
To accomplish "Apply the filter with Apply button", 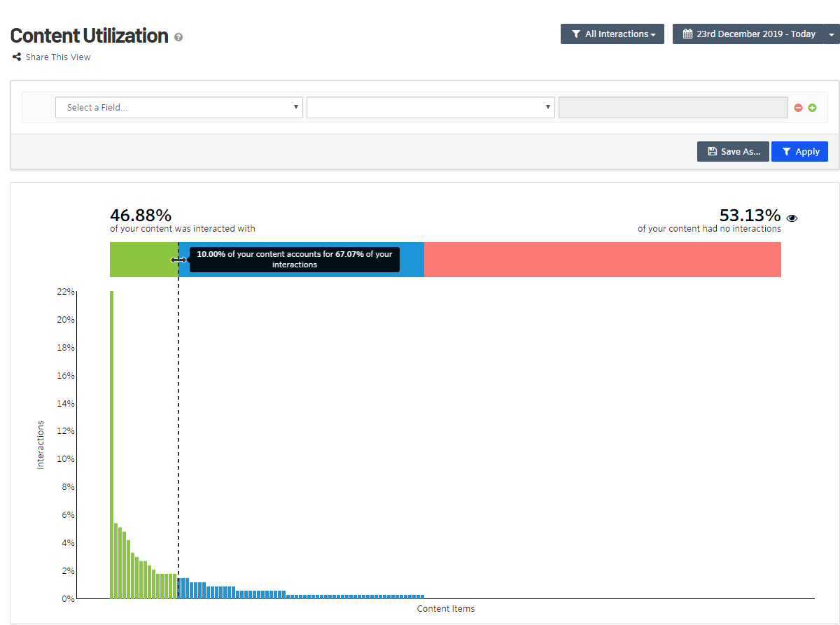I will [799, 152].
